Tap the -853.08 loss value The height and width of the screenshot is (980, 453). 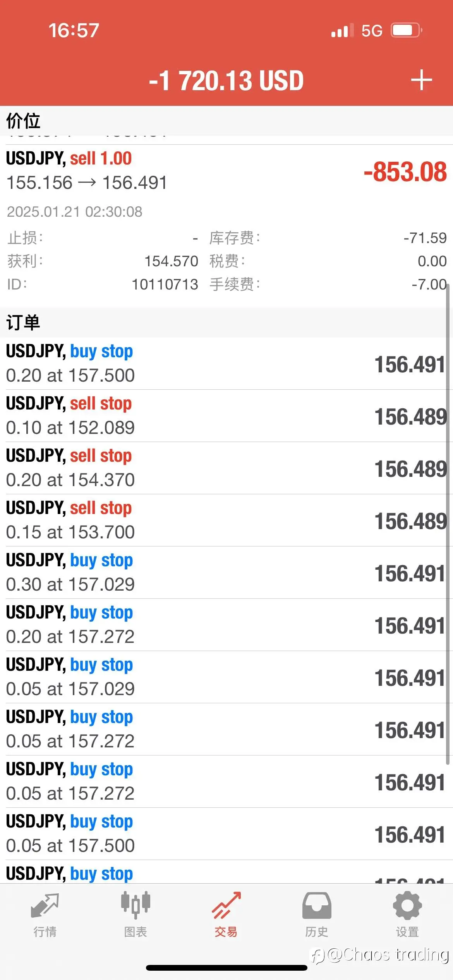point(405,171)
